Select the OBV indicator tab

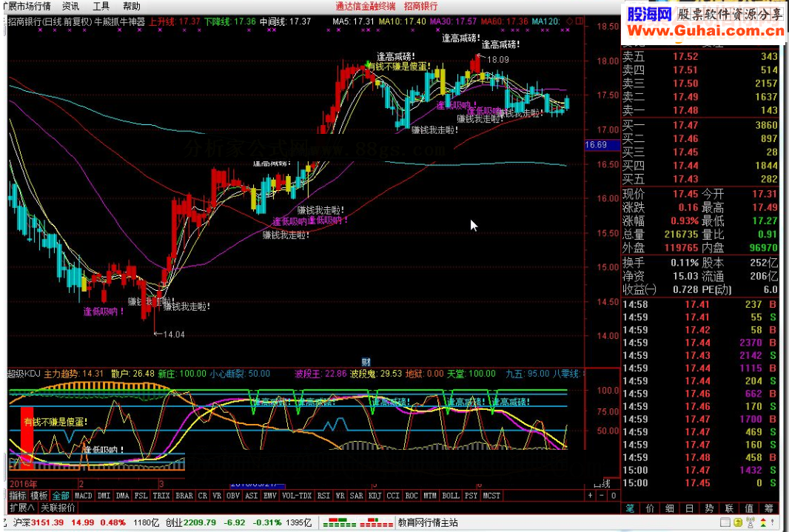(233, 496)
